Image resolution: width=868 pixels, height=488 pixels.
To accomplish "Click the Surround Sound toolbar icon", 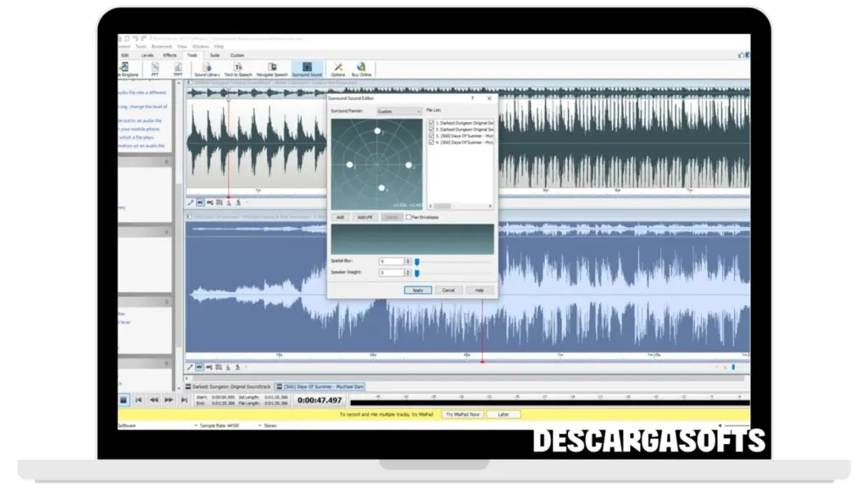I will pyautogui.click(x=307, y=69).
